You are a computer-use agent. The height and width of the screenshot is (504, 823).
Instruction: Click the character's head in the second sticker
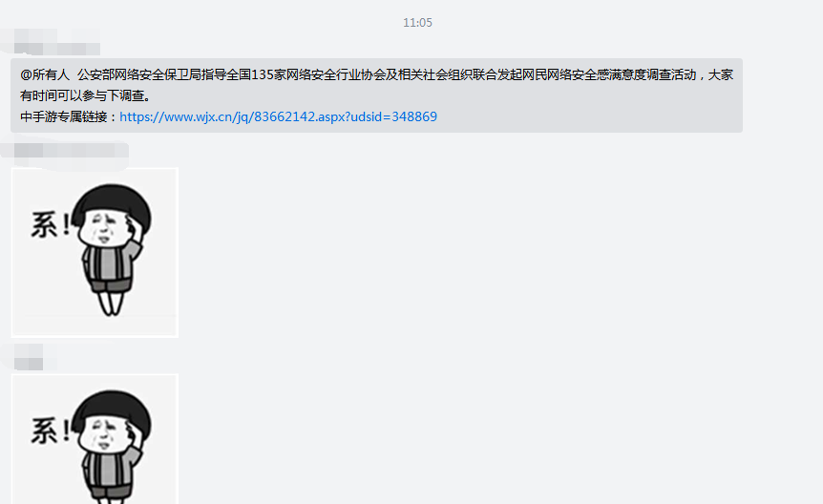[x=112, y=421]
